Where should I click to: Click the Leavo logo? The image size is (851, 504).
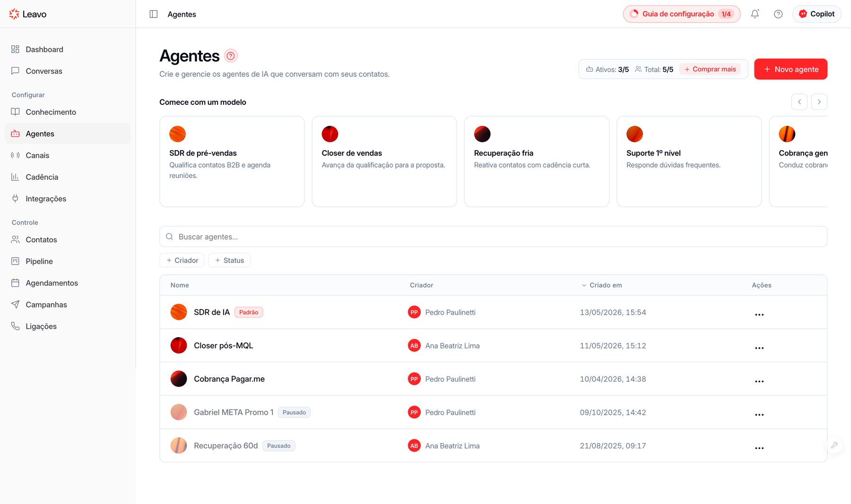(28, 14)
